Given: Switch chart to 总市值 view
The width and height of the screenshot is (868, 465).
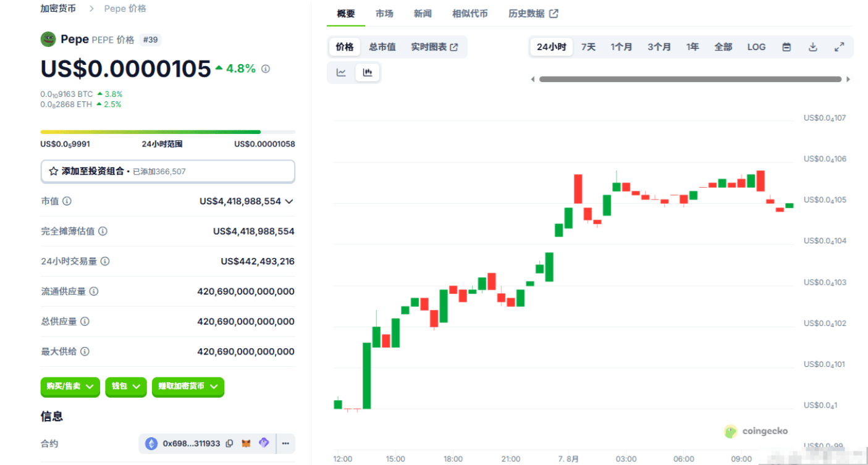Looking at the screenshot, I should (x=382, y=47).
